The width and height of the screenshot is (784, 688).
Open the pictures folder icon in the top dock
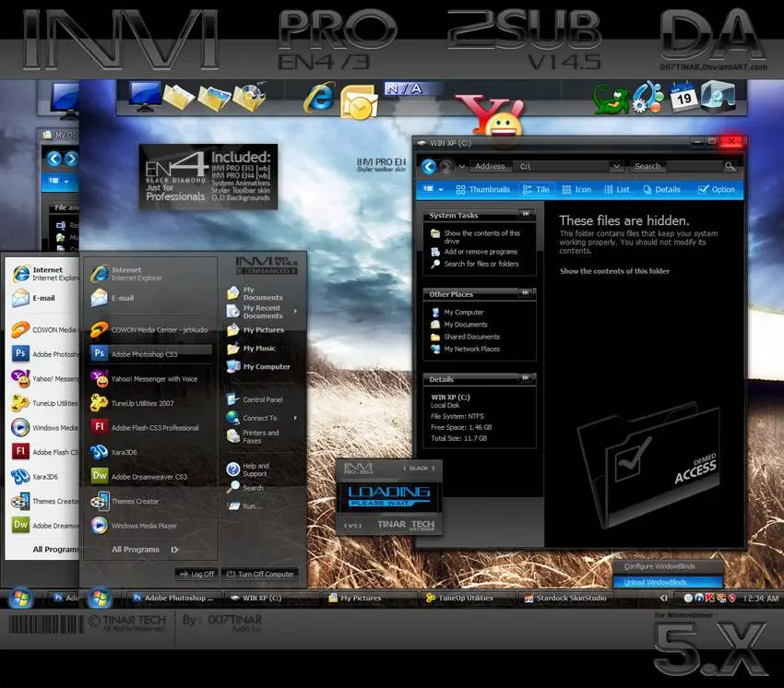click(x=213, y=97)
